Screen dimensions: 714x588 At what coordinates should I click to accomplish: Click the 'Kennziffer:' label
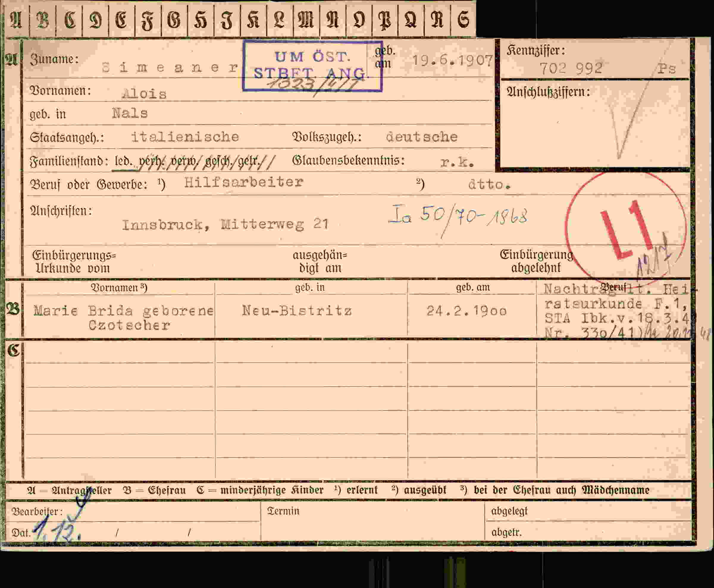(x=536, y=51)
